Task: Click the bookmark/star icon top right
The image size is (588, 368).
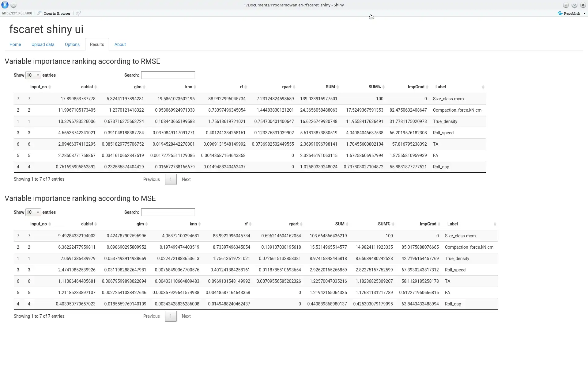Action: pyautogui.click(x=575, y=5)
